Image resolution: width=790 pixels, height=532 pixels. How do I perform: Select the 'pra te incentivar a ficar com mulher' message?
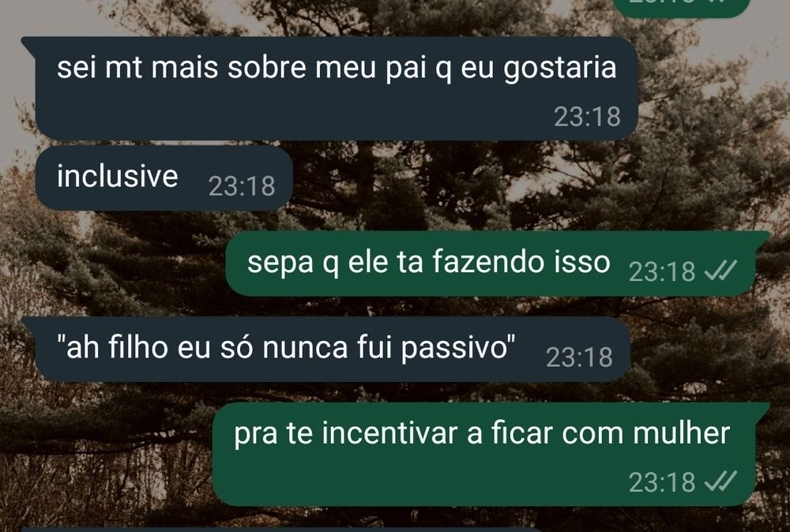pos(484,455)
